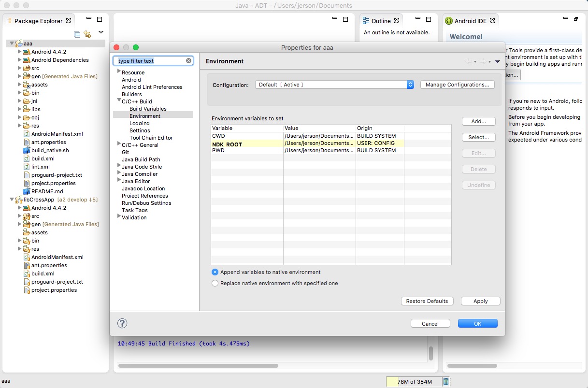
Task: Open Package Explorer view menu triangle
Action: (x=100, y=32)
